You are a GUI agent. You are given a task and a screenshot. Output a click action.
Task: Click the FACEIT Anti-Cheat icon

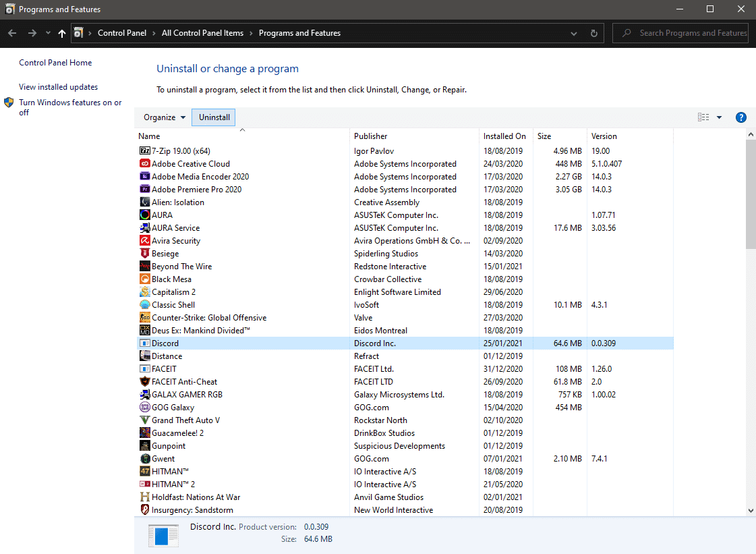point(144,382)
